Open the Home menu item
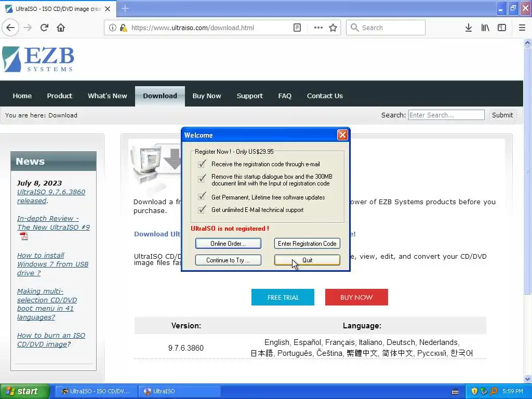The width and height of the screenshot is (532, 399). (x=22, y=96)
